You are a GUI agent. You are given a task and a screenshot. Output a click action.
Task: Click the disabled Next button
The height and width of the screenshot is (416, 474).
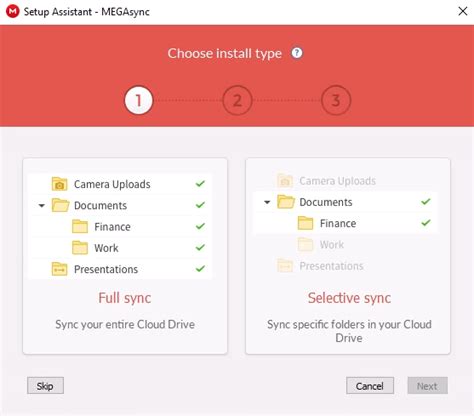[427, 386]
